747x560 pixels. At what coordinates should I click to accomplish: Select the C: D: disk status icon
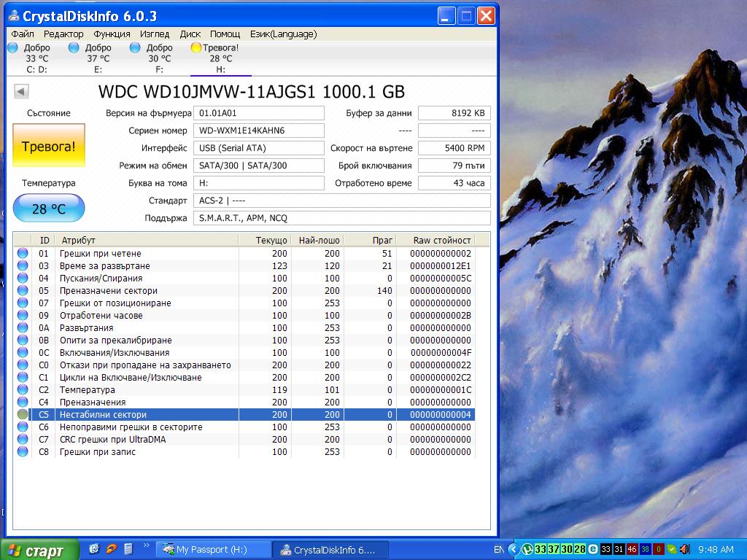12,47
